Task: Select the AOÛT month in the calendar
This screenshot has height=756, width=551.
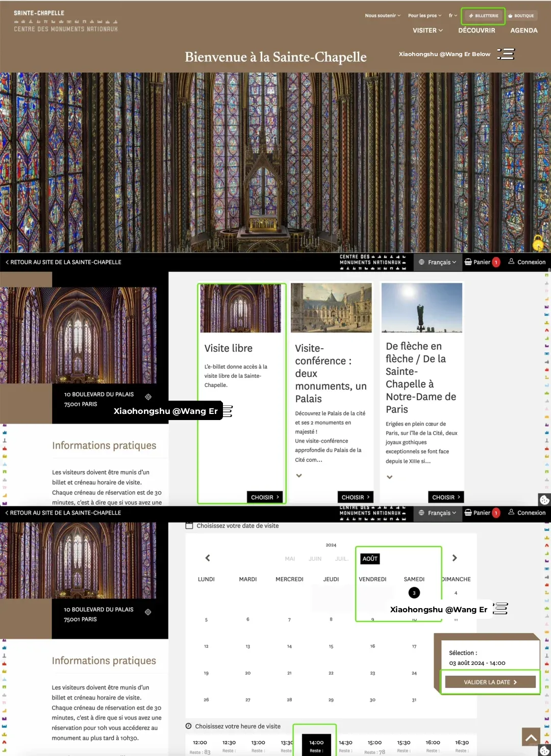Action: tap(369, 558)
